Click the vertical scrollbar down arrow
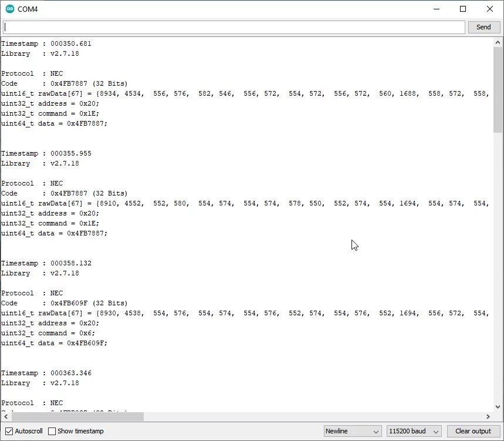504x441 pixels. 498,406
